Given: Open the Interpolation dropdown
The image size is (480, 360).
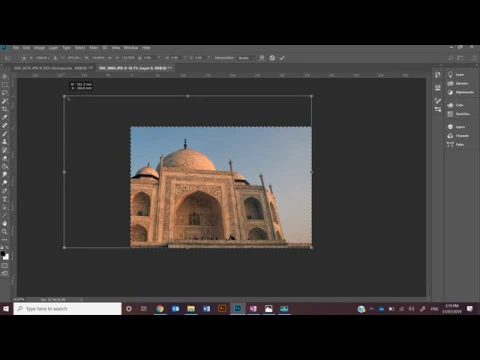Looking at the screenshot, I should tap(247, 58).
